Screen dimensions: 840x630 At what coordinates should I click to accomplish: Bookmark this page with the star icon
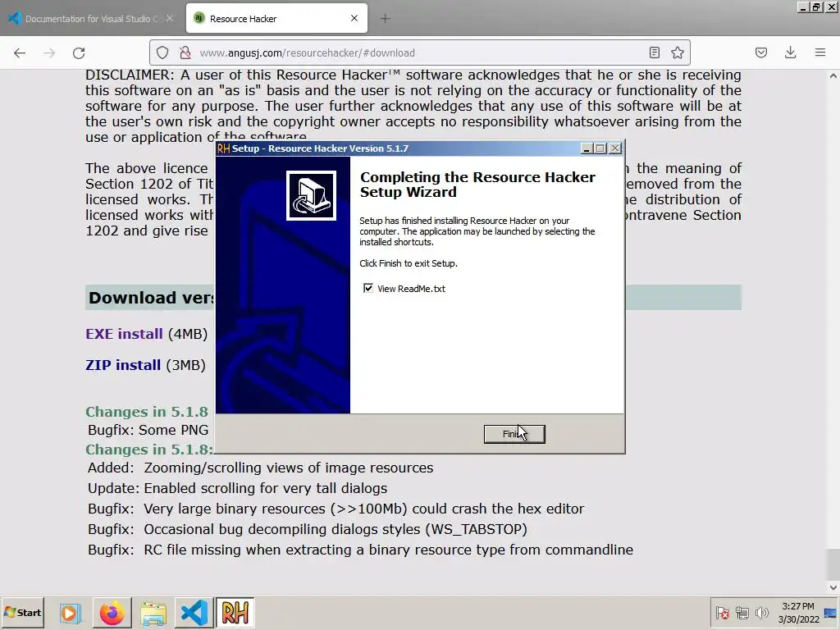677,52
